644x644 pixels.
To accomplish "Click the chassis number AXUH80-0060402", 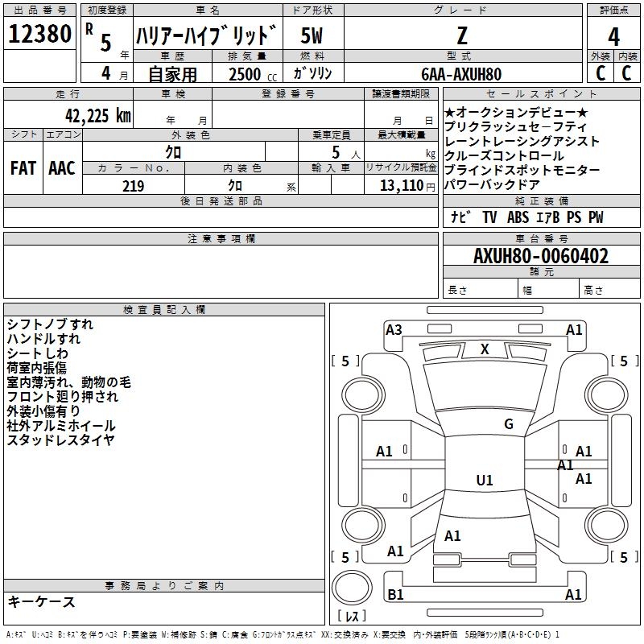I will pos(541,256).
